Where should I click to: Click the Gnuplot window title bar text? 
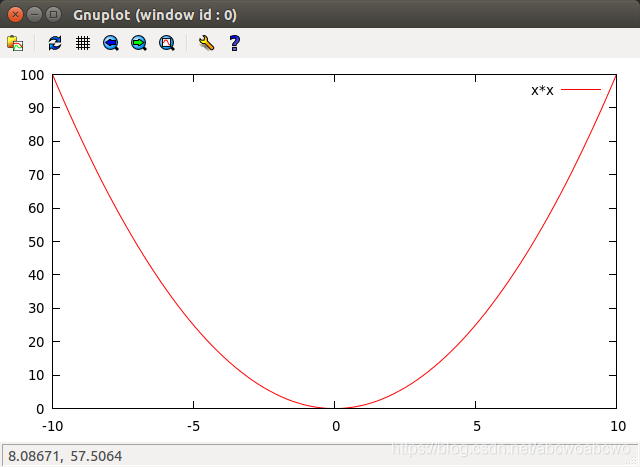pos(155,15)
